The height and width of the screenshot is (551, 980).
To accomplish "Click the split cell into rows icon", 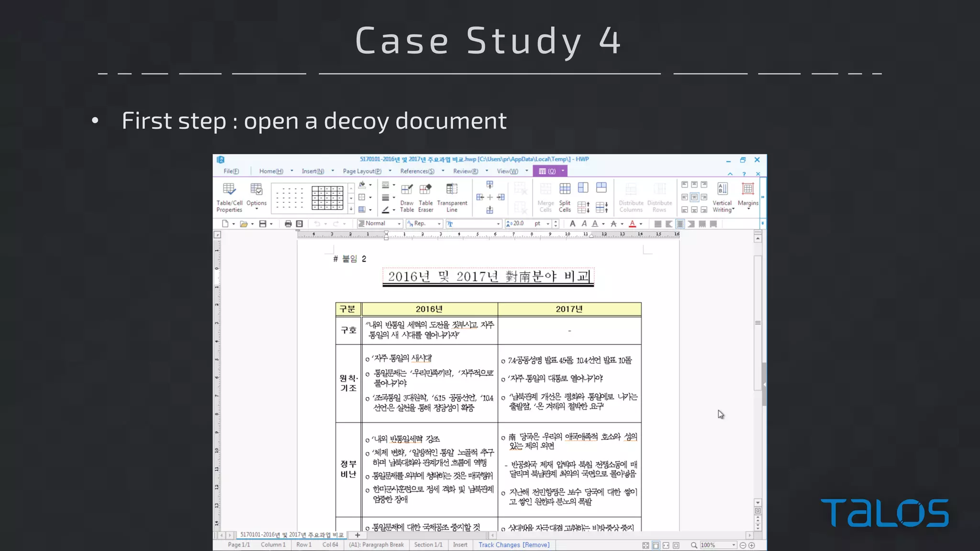I will (x=601, y=187).
